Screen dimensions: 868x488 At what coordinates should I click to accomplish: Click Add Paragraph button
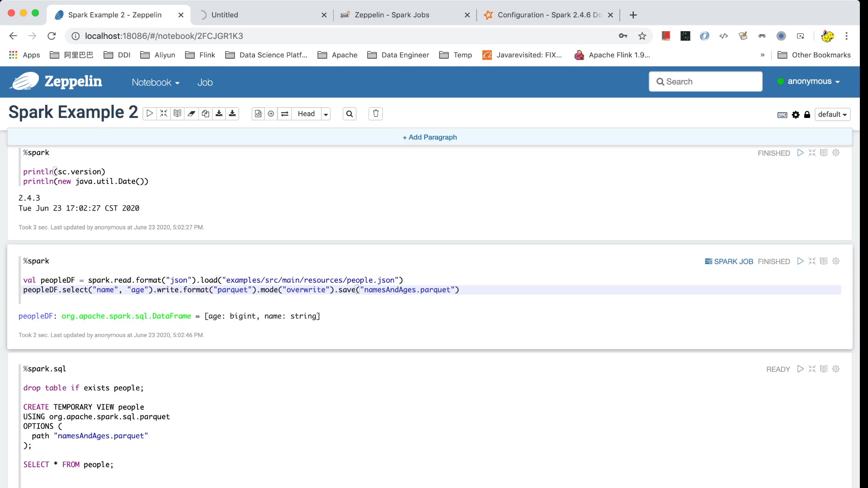pos(430,137)
